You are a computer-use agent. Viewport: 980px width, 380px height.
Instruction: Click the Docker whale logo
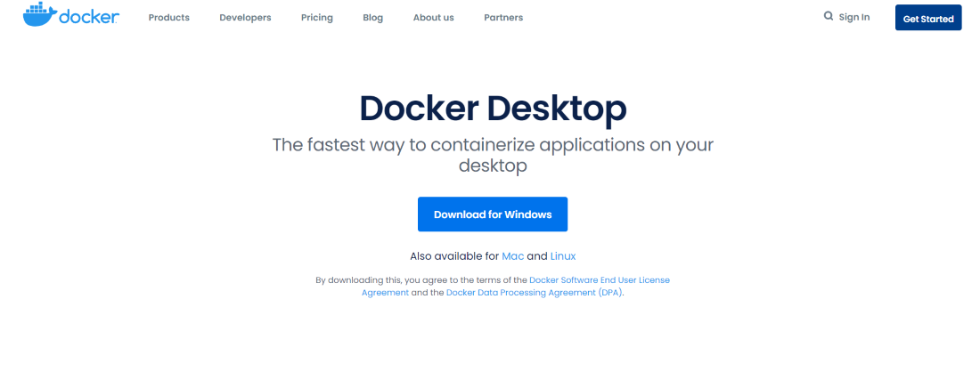pos(70,16)
